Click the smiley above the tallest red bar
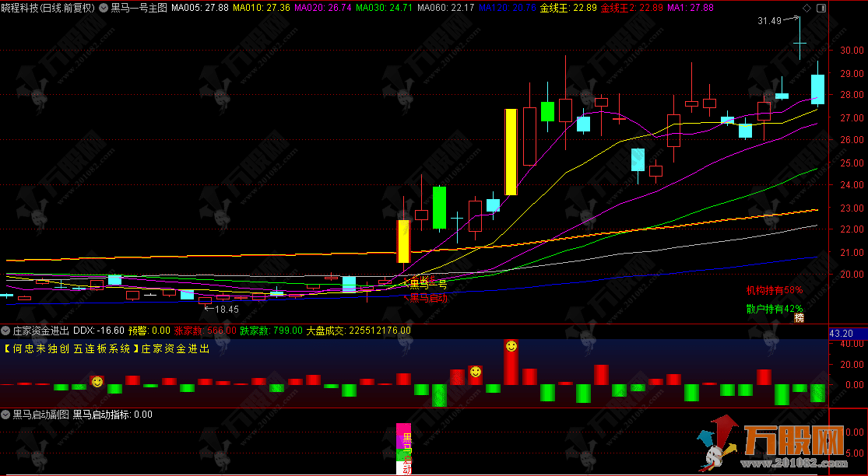 point(511,345)
